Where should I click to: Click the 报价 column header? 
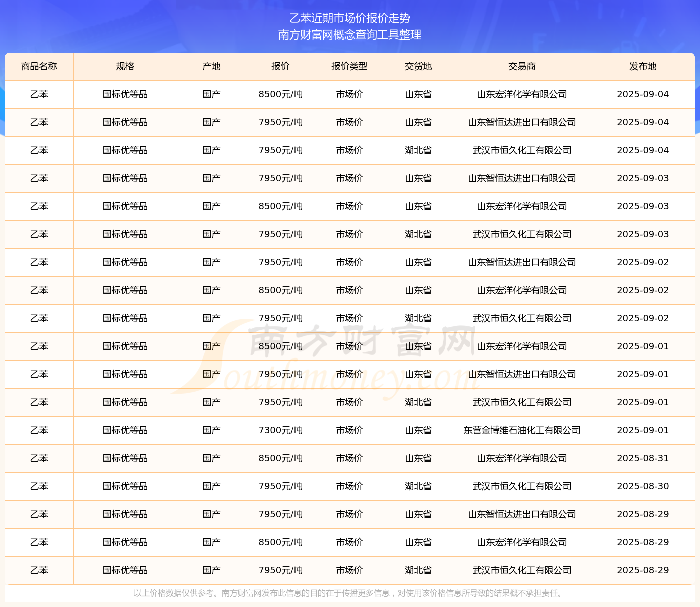tap(280, 66)
